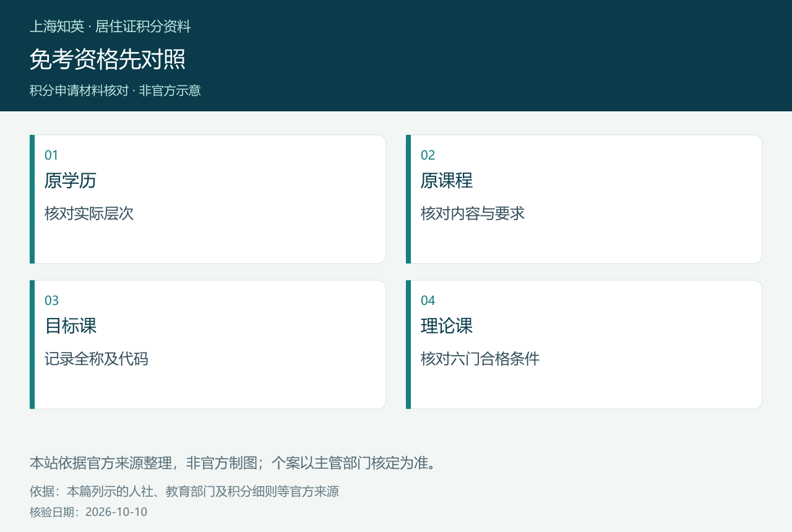Select the card number 02
The height and width of the screenshot is (532, 792).
coord(428,155)
